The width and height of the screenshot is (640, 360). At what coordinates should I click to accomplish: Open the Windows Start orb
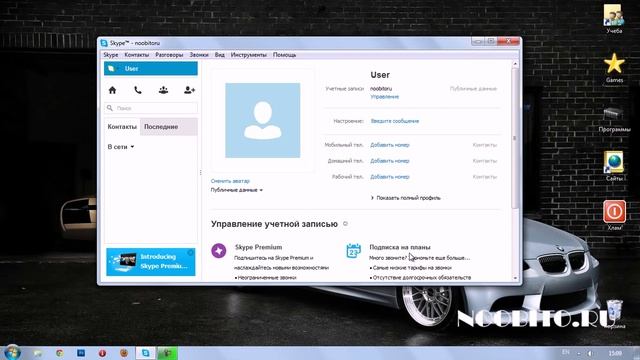(12, 352)
